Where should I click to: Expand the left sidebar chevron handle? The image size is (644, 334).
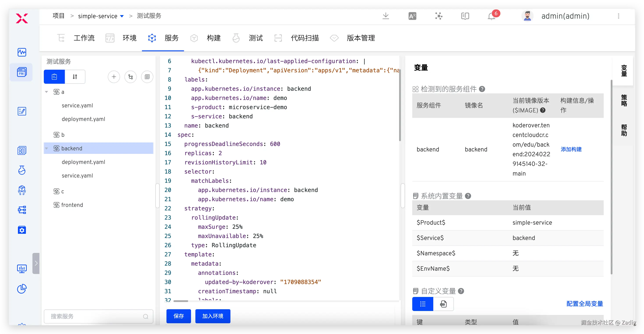[36, 263]
